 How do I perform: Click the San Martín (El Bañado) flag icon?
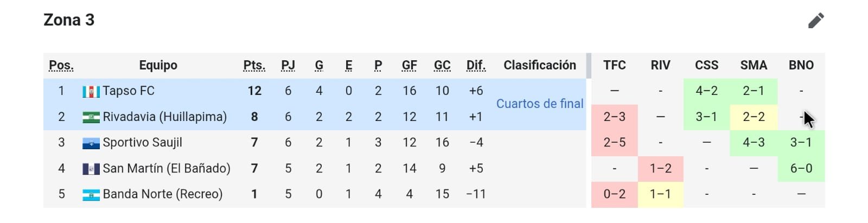pos(91,169)
